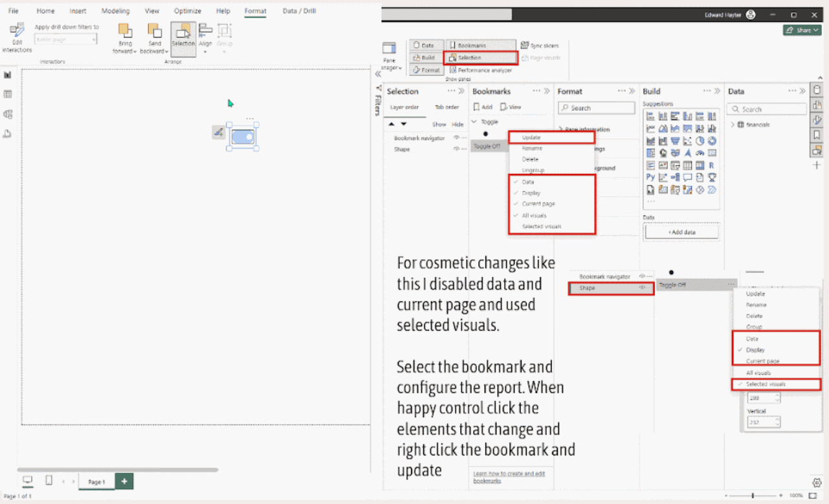Image resolution: width=829 pixels, height=504 pixels.
Task: Open Edit interactions in the ribbon
Action: 16,38
